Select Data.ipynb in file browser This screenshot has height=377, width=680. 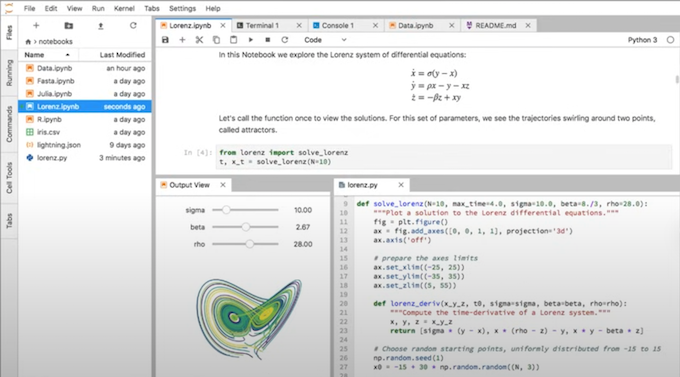tap(85, 68)
